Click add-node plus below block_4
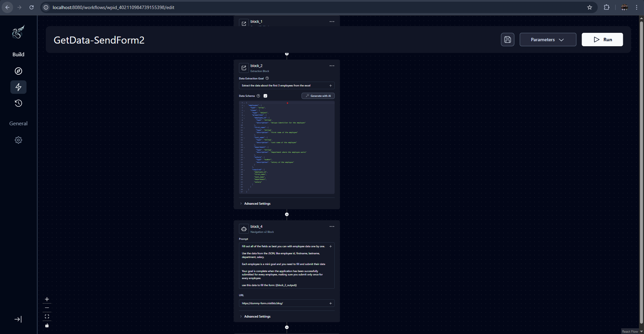This screenshot has height=334, width=644. [287, 327]
